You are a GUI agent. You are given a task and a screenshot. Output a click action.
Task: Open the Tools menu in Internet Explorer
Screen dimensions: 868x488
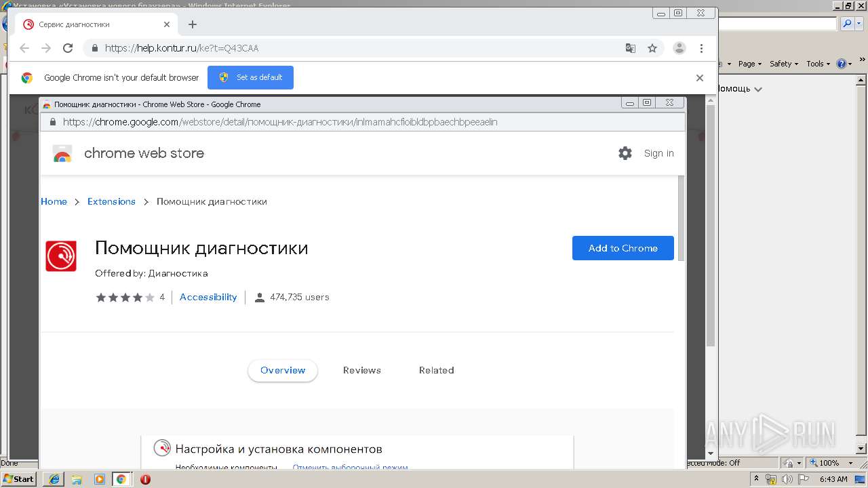[818, 64]
